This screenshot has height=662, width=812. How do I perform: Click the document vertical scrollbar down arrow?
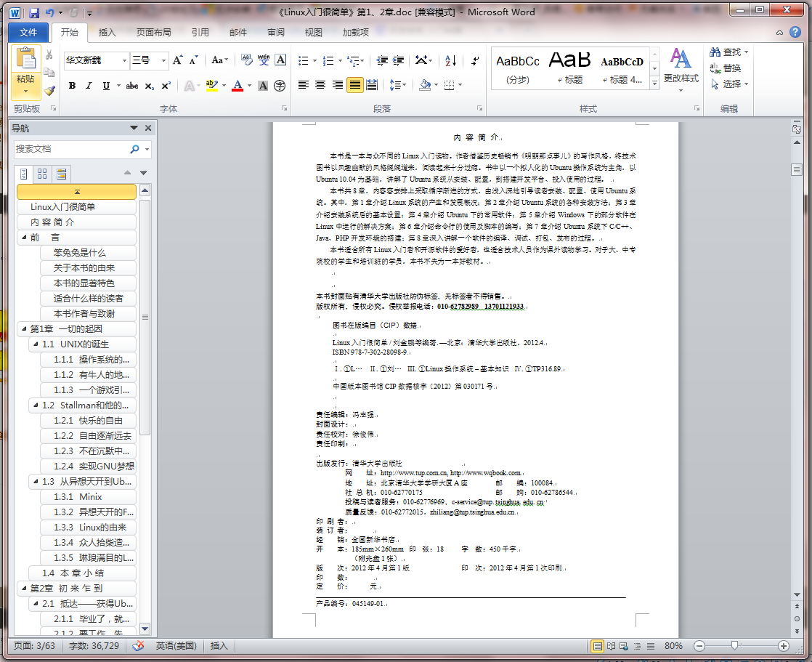(797, 594)
